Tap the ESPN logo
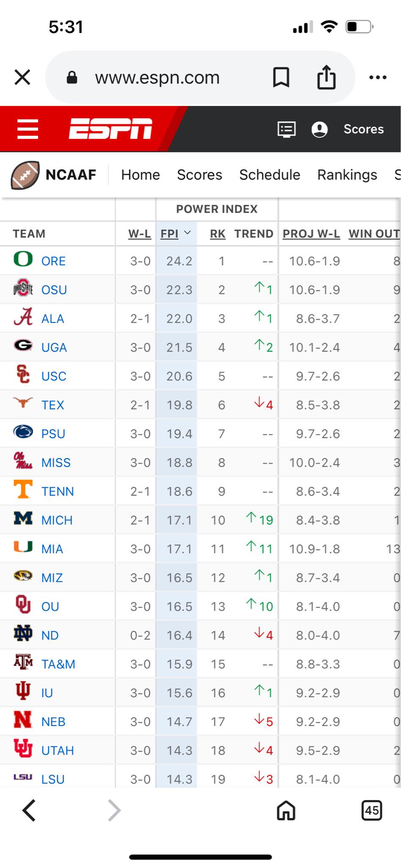Screen dimensions: 401x868 pos(111,129)
